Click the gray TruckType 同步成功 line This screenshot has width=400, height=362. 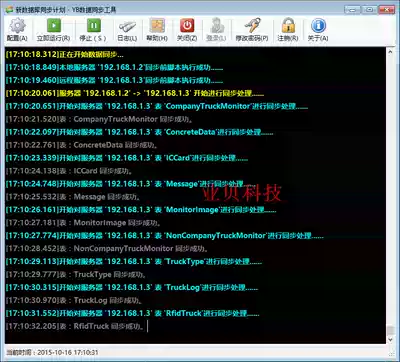76,275
